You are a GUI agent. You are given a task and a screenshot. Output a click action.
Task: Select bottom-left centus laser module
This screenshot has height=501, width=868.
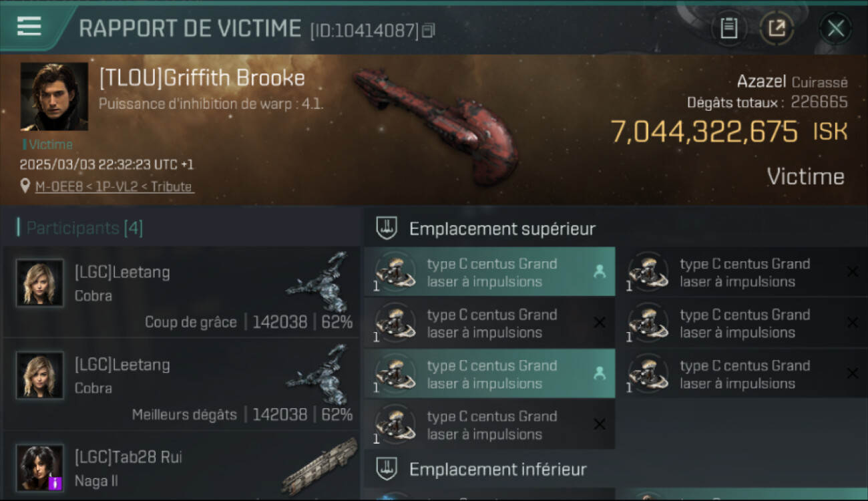(x=489, y=424)
